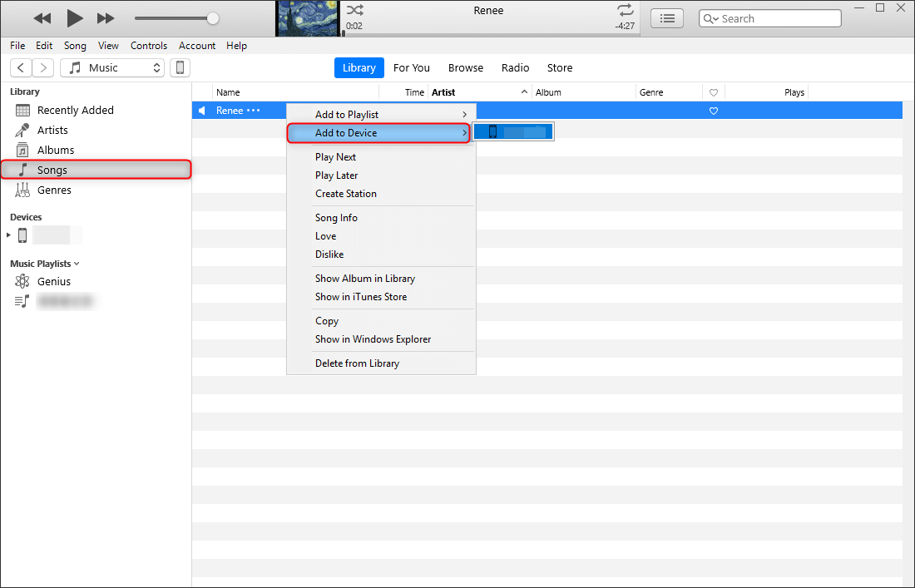The width and height of the screenshot is (915, 588).
Task: Click the iPhone device button in toolbar
Action: (180, 68)
